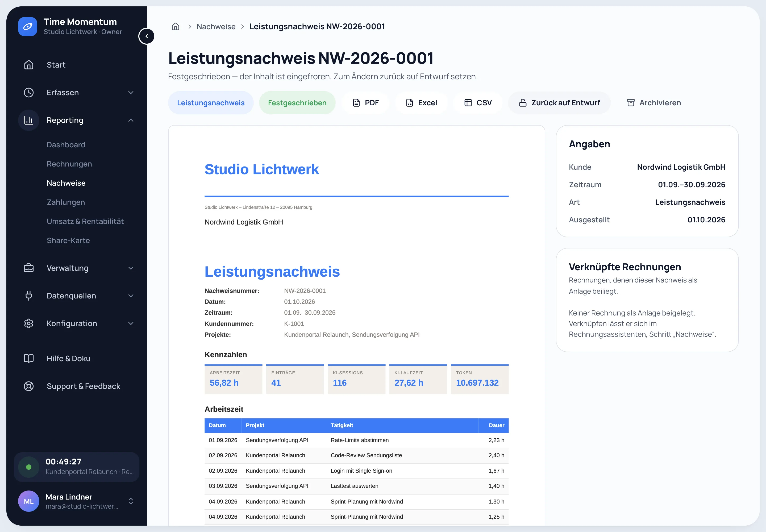Click the Konfiguration gear icon
Screen dimensions: 766x532
coord(29,323)
